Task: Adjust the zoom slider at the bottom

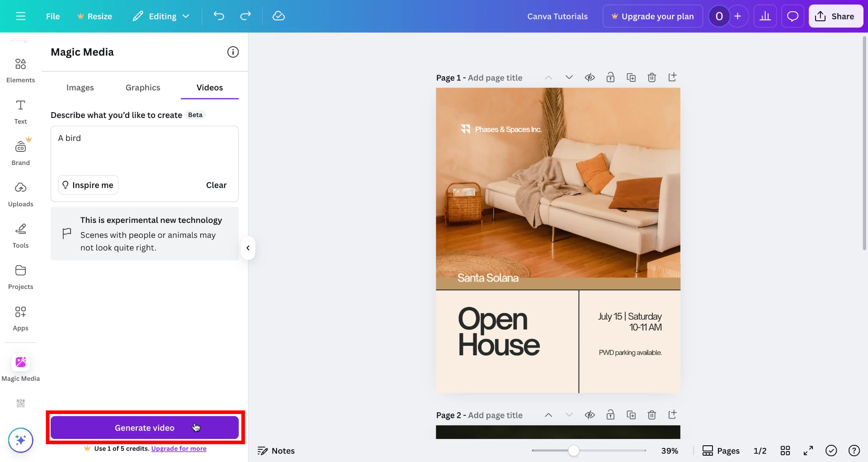Action: point(573,450)
